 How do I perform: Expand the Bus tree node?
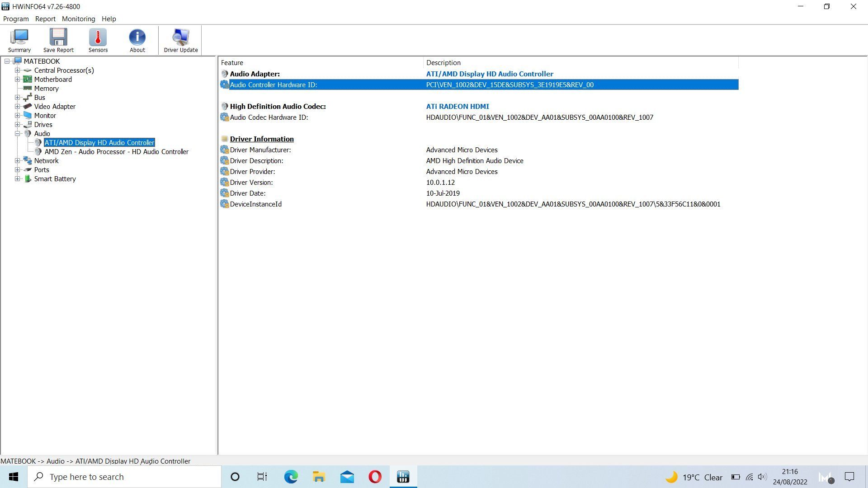click(x=17, y=97)
